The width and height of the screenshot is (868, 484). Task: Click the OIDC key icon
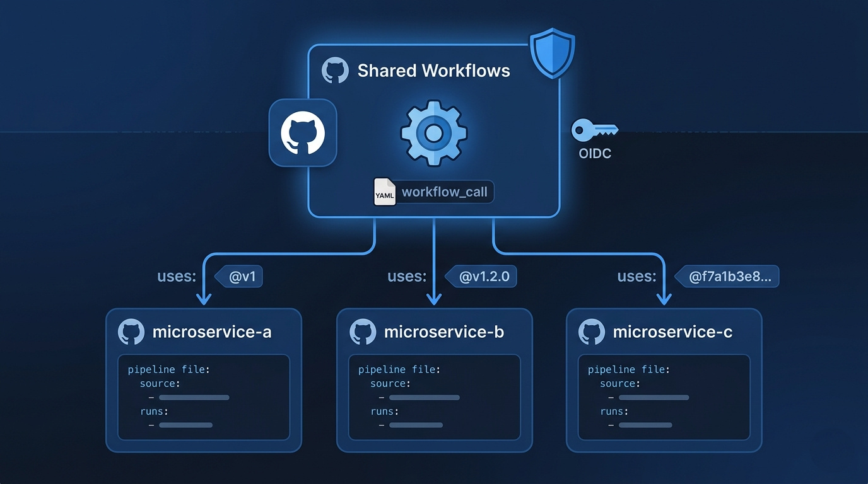click(595, 130)
